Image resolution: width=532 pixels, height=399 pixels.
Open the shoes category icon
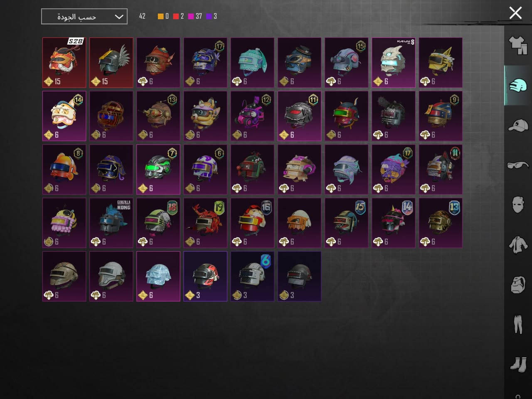pyautogui.click(x=518, y=365)
